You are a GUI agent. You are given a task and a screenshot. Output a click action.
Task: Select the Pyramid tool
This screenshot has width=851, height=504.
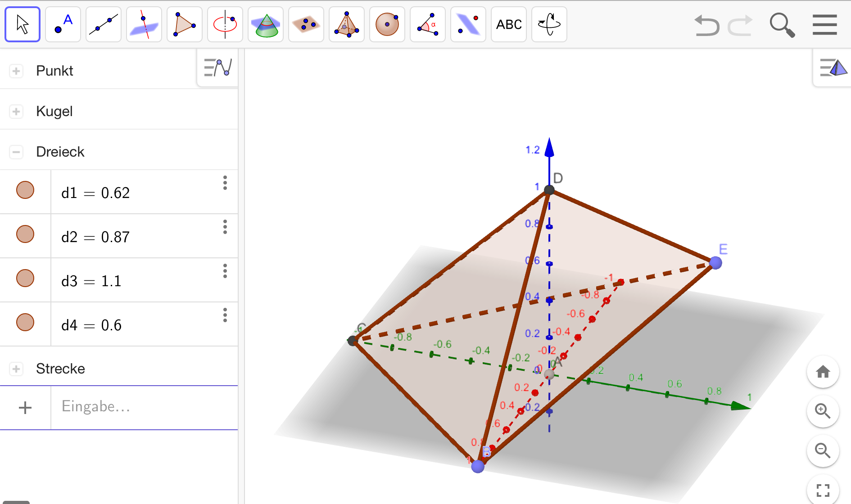click(347, 24)
